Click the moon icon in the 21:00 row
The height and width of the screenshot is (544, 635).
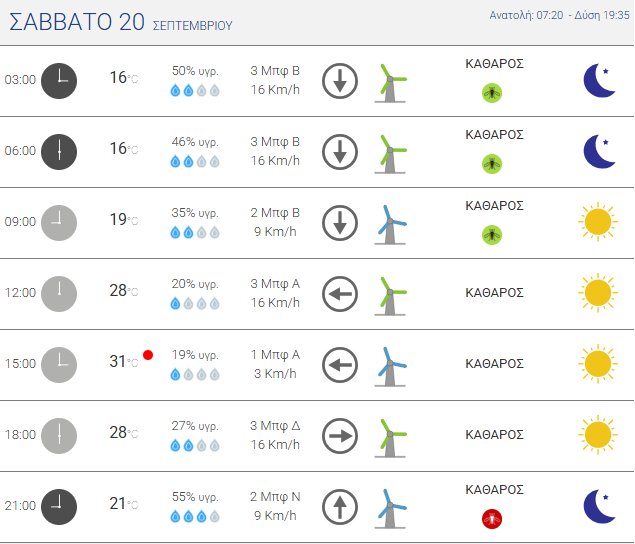pos(599,506)
